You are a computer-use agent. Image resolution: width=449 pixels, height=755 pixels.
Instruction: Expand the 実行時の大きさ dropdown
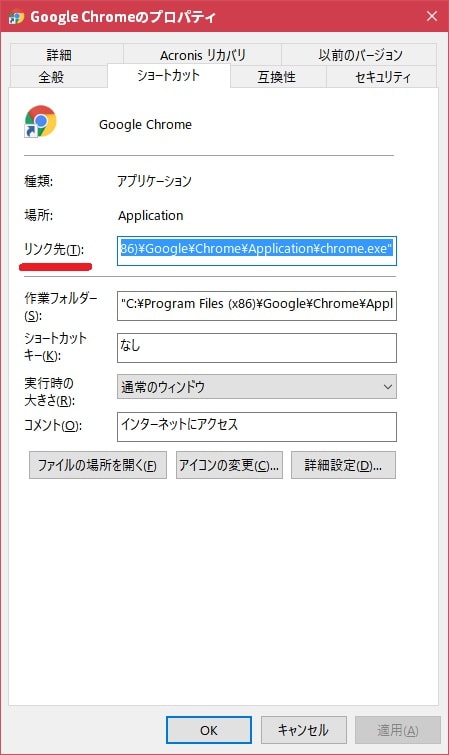point(257,387)
